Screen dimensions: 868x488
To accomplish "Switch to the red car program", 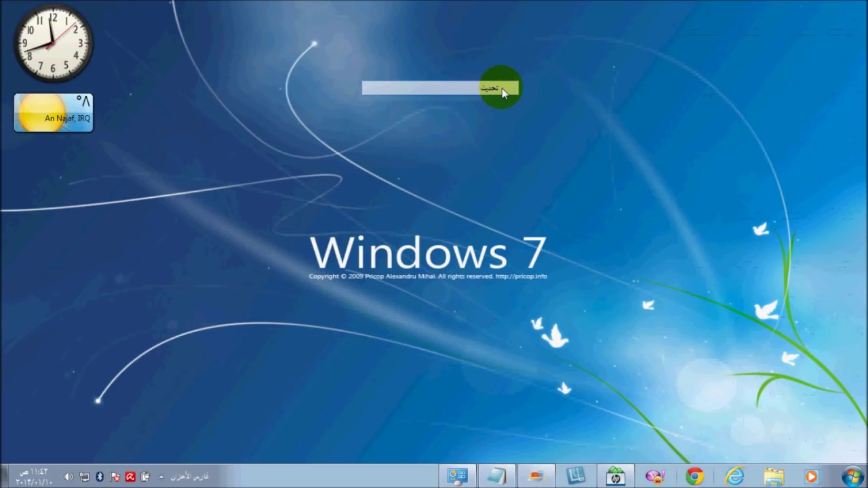I will point(536,476).
